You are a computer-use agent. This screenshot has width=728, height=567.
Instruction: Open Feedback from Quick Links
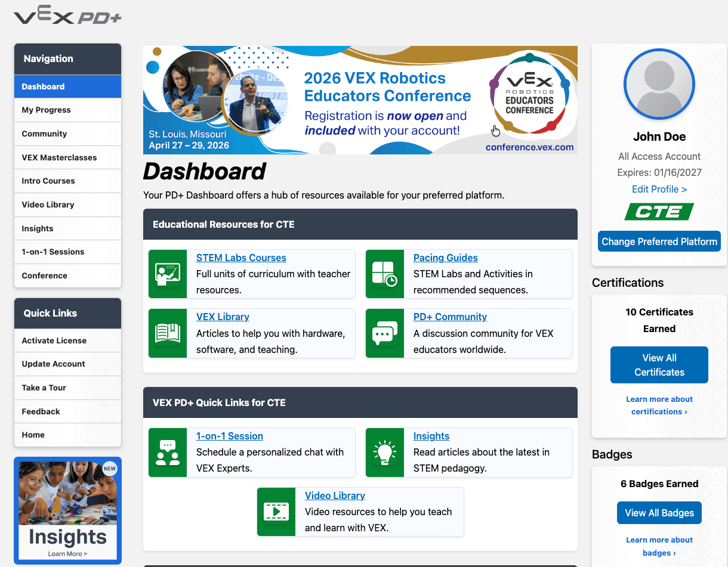click(67, 411)
